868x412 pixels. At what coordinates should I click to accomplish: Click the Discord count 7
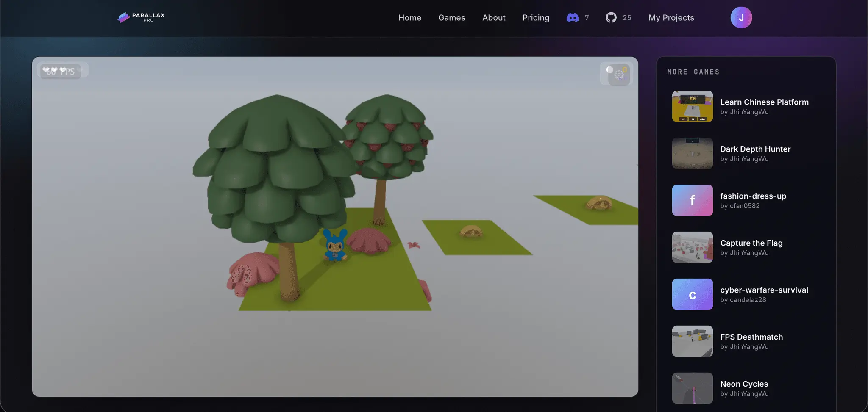pyautogui.click(x=587, y=18)
